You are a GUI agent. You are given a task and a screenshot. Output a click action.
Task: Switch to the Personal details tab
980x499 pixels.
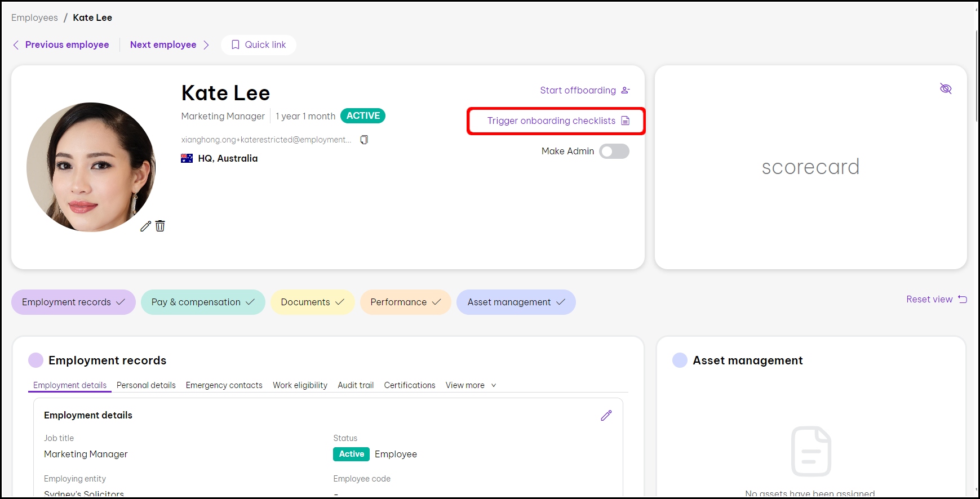[146, 385]
